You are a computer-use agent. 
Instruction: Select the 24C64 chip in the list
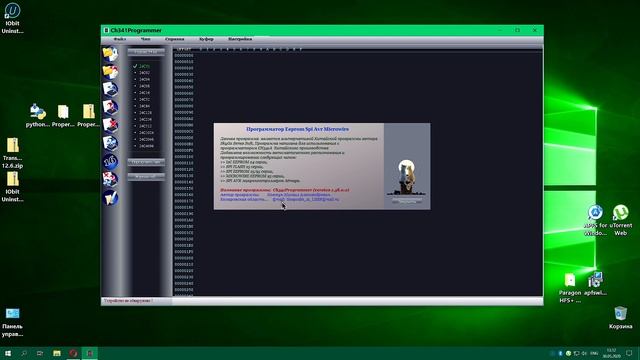144,106
